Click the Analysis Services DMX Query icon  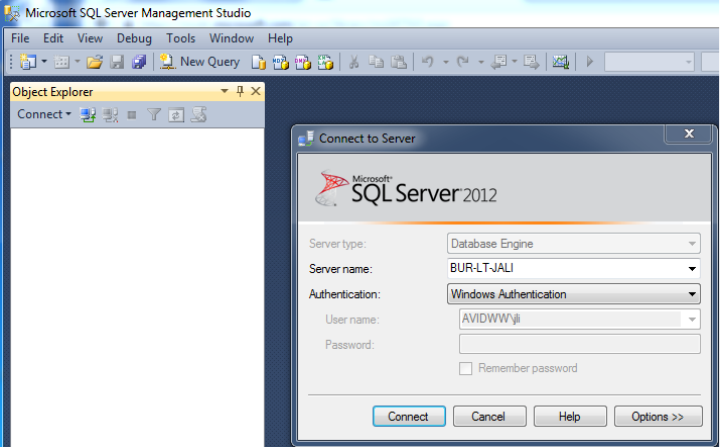click(x=303, y=62)
